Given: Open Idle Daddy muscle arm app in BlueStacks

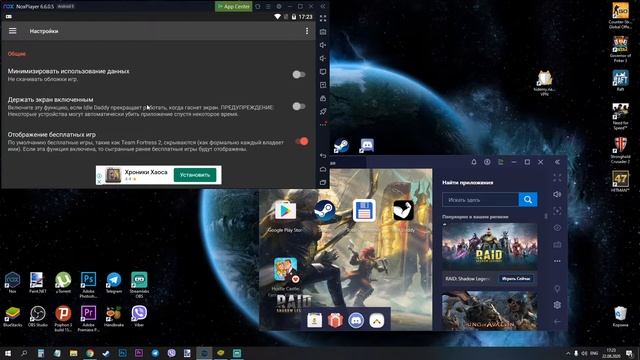Looking at the screenshot, I should pyautogui.click(x=403, y=211).
